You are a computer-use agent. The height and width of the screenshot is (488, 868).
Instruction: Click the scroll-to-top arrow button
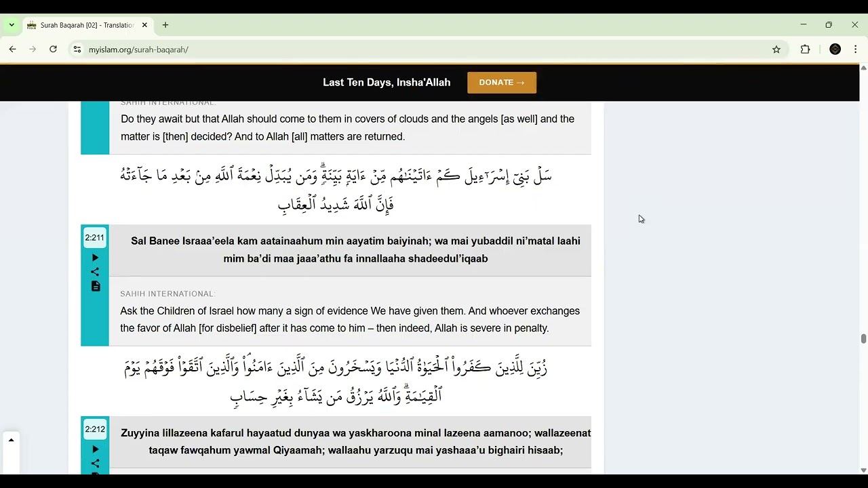[x=11, y=440]
